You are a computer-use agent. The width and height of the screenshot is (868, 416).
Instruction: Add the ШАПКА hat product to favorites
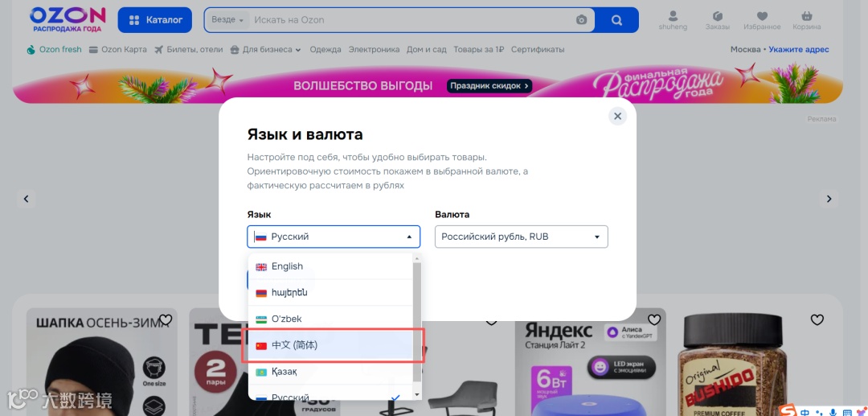(x=166, y=319)
